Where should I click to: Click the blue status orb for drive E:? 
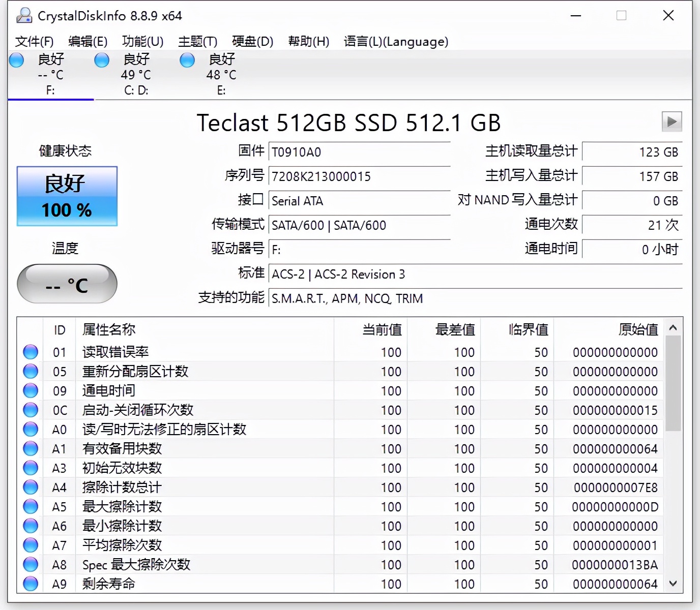pos(187,60)
